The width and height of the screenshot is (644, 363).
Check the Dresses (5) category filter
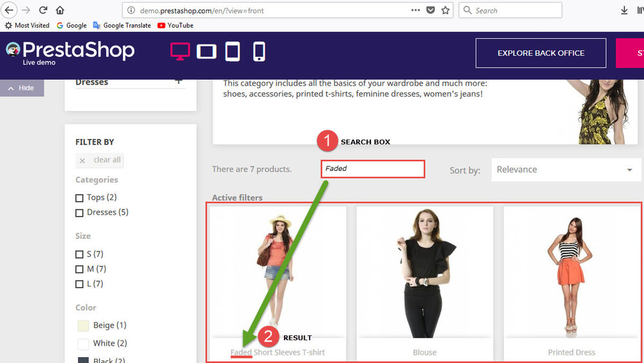[79, 213]
